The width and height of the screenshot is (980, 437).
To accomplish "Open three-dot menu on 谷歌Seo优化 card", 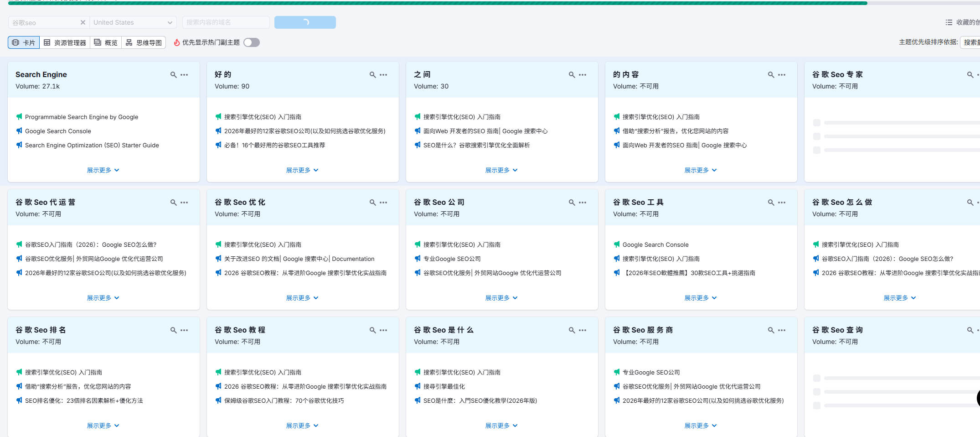I will pyautogui.click(x=383, y=203).
